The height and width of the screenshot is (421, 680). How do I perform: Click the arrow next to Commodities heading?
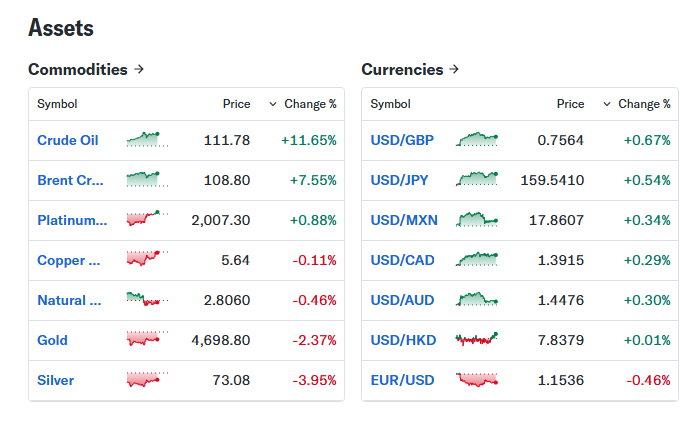tap(139, 69)
